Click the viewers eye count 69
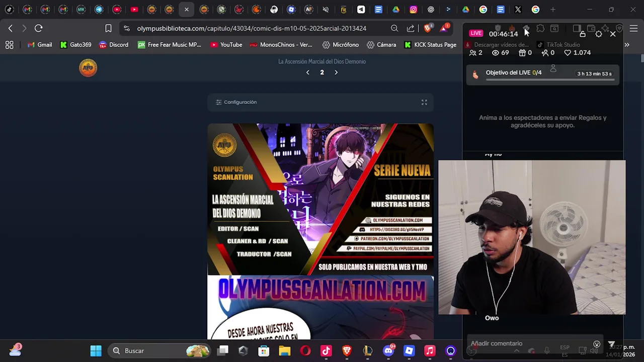The width and height of the screenshot is (644, 362). 500,53
